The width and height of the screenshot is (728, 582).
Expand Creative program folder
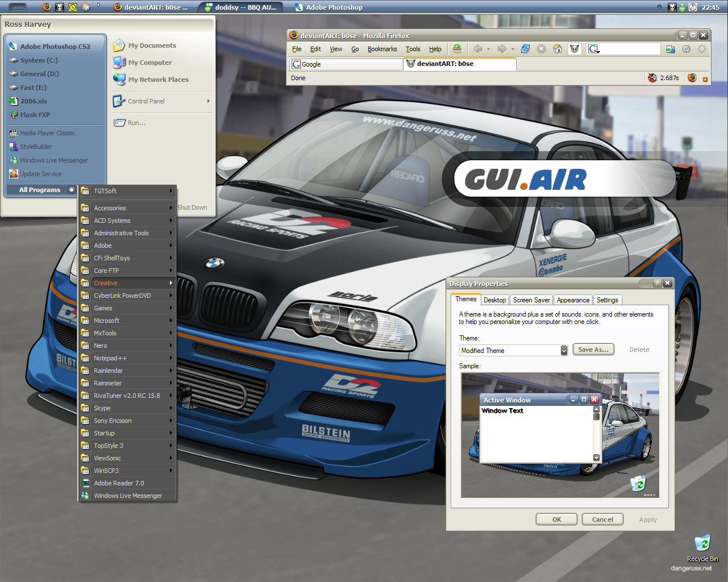(x=127, y=283)
